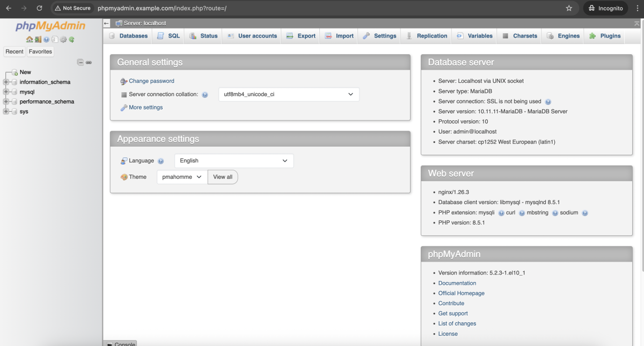Expand the mysql database node
The height and width of the screenshot is (346, 644).
coord(6,92)
